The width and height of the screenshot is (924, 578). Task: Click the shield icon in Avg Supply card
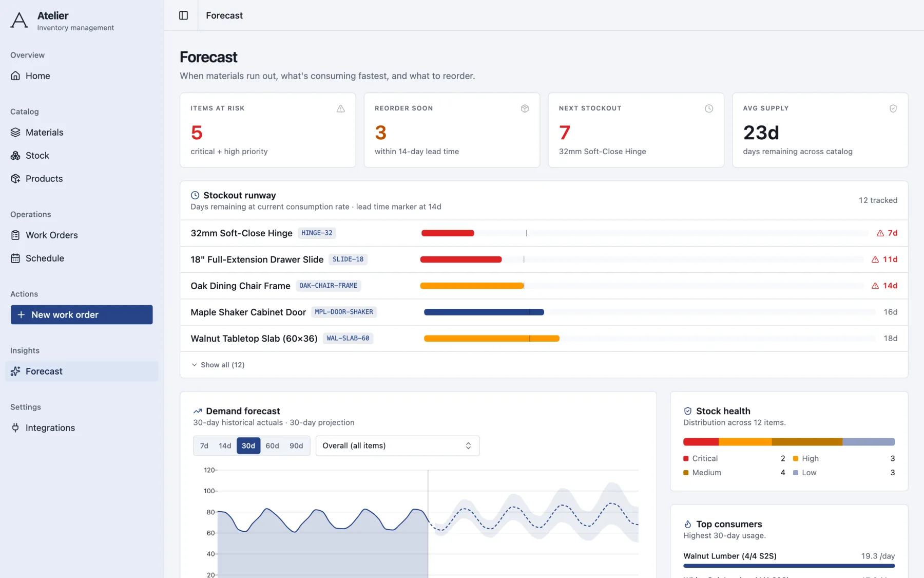click(x=893, y=108)
